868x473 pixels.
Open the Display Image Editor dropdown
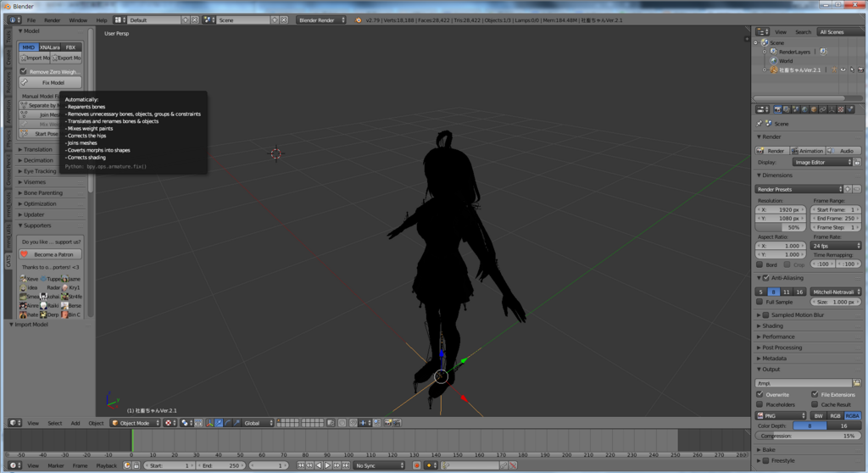tap(822, 162)
